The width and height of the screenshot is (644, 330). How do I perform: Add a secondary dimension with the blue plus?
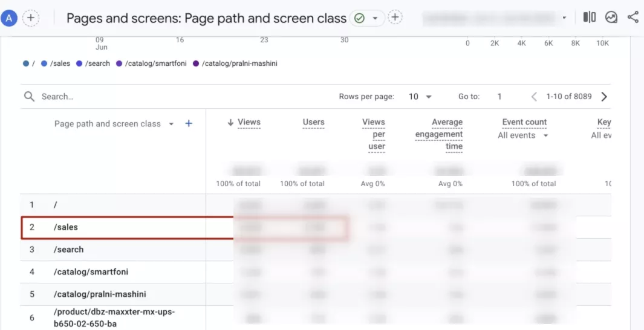click(189, 123)
